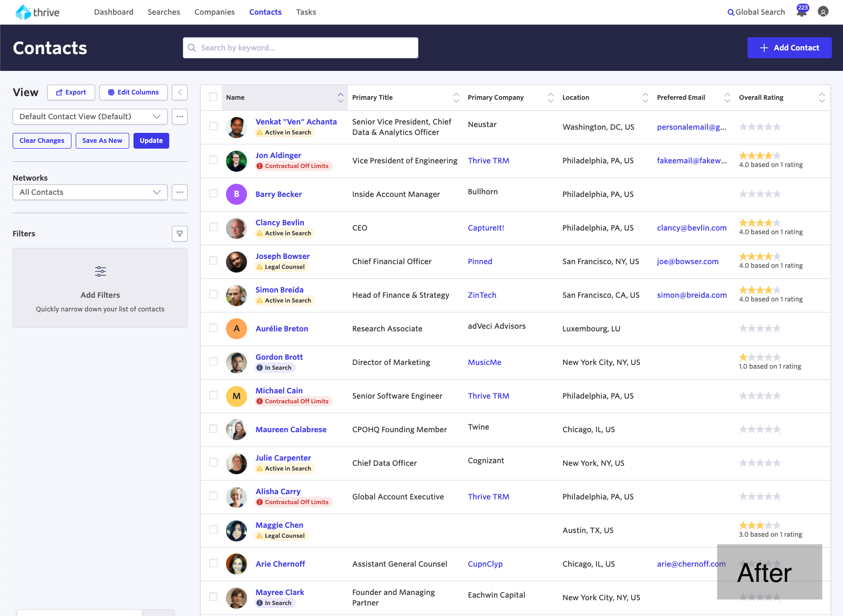This screenshot has width=843, height=616.
Task: Sort by the Name column arrows
Action: pos(341,98)
